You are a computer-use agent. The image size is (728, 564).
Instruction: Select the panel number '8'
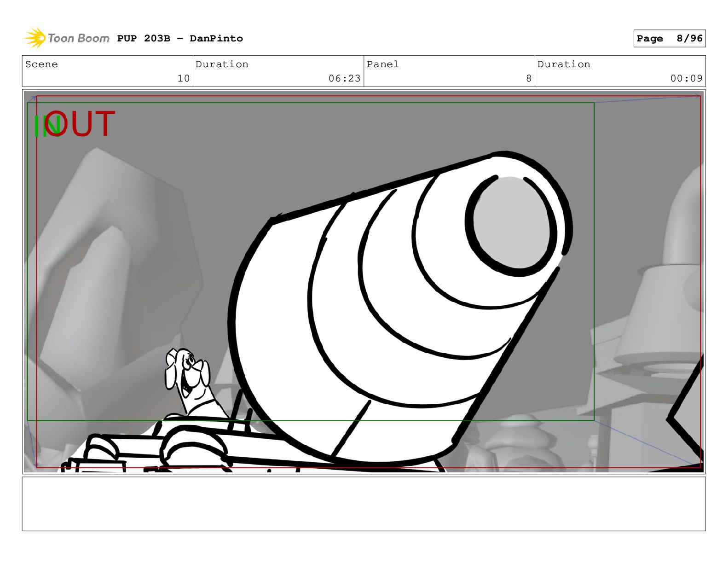pyautogui.click(x=529, y=78)
